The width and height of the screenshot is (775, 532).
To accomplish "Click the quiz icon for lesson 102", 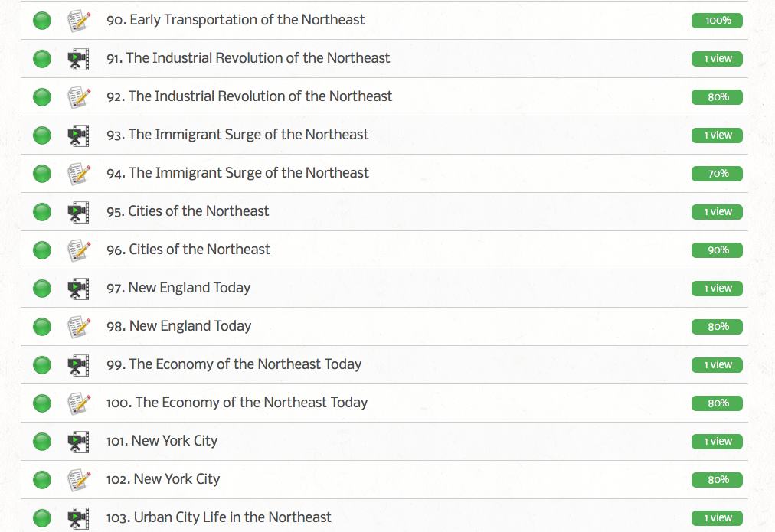I will pyautogui.click(x=78, y=480).
